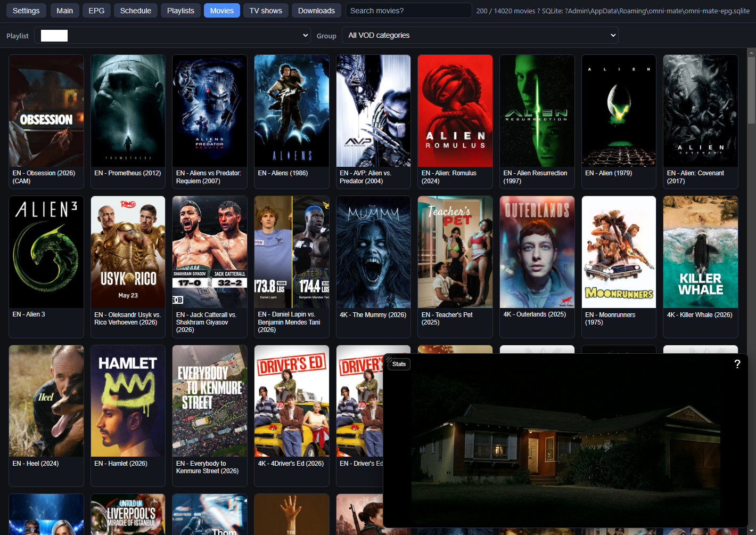Go to the Schedule tab
Image resolution: width=756 pixels, height=535 pixels.
[x=136, y=11]
